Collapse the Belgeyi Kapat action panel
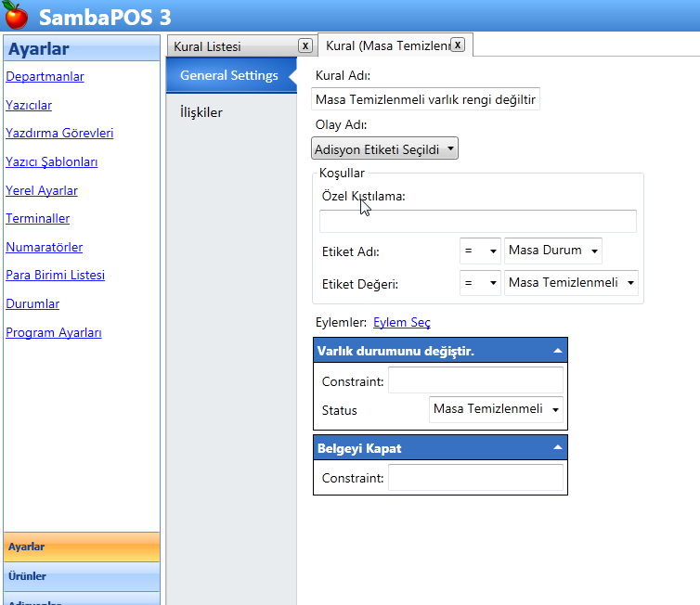700x605 pixels. [557, 447]
